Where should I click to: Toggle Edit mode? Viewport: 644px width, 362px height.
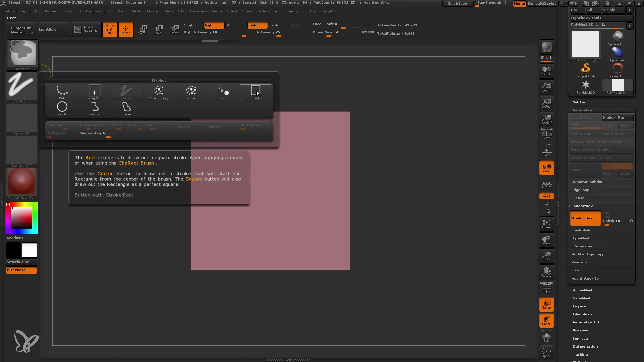pos(110,29)
